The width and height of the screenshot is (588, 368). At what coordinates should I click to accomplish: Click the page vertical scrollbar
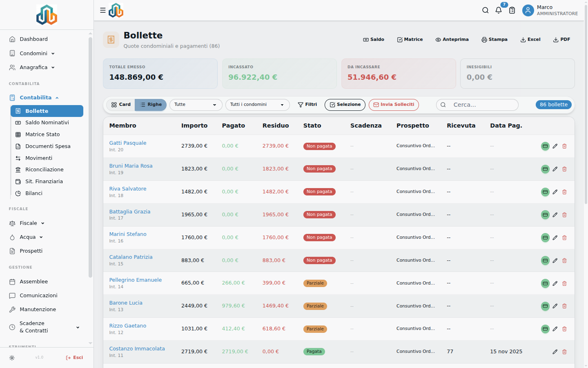[x=586, y=104]
